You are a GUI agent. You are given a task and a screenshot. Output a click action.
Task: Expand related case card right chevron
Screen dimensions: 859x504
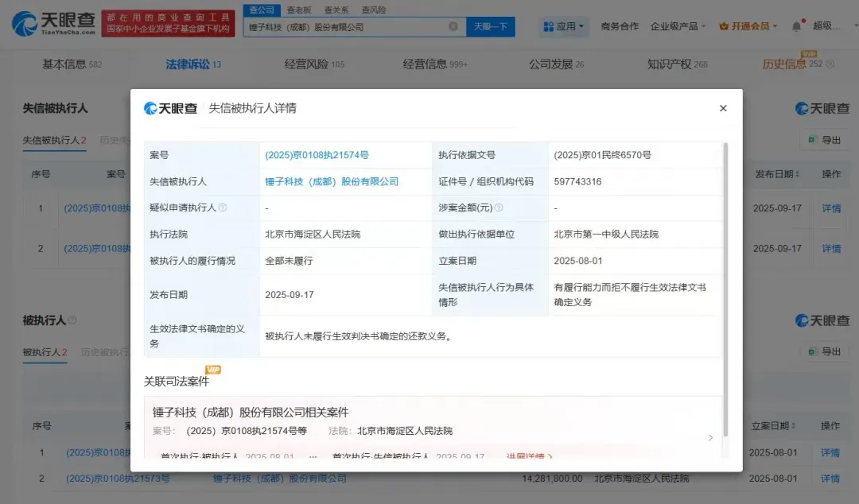pyautogui.click(x=710, y=437)
